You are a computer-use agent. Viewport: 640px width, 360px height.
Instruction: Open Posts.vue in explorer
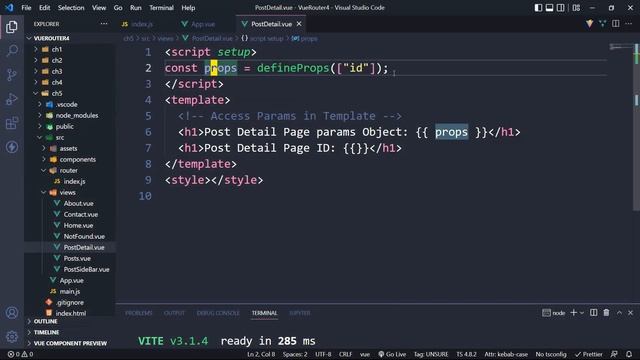(77, 259)
